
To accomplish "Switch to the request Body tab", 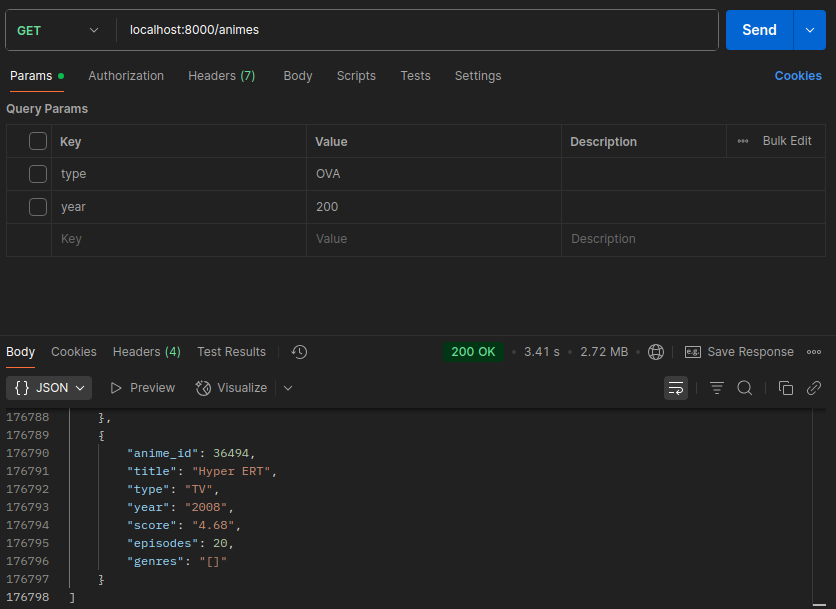I will pos(298,76).
